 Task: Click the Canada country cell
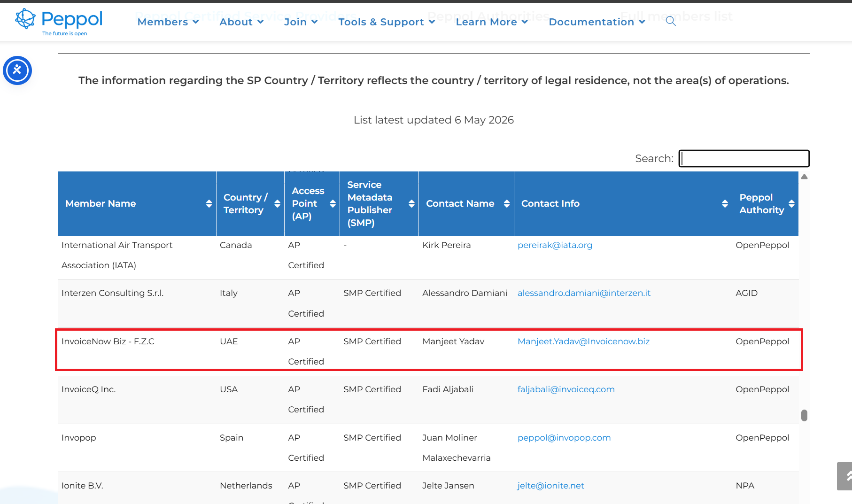tap(236, 245)
